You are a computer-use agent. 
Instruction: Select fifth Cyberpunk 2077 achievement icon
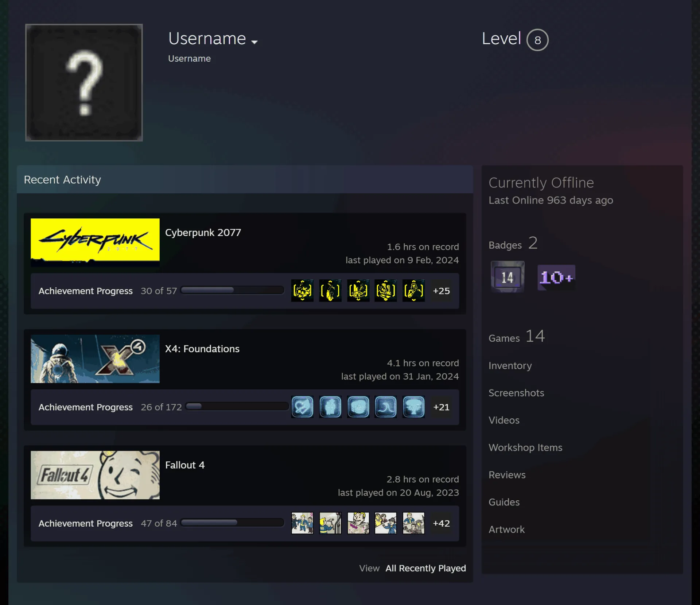pyautogui.click(x=414, y=291)
